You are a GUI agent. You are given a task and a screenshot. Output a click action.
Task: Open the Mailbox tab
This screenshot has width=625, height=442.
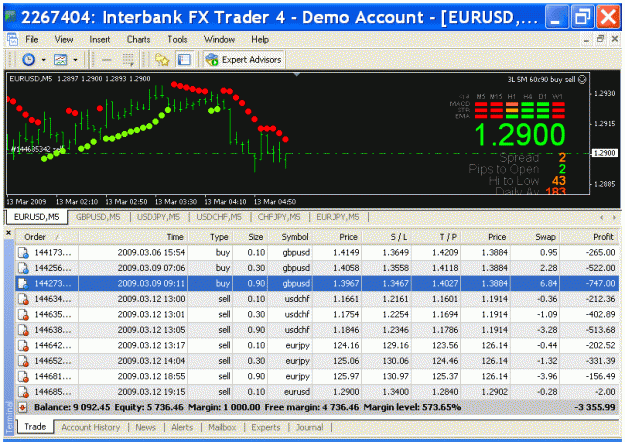(222, 427)
